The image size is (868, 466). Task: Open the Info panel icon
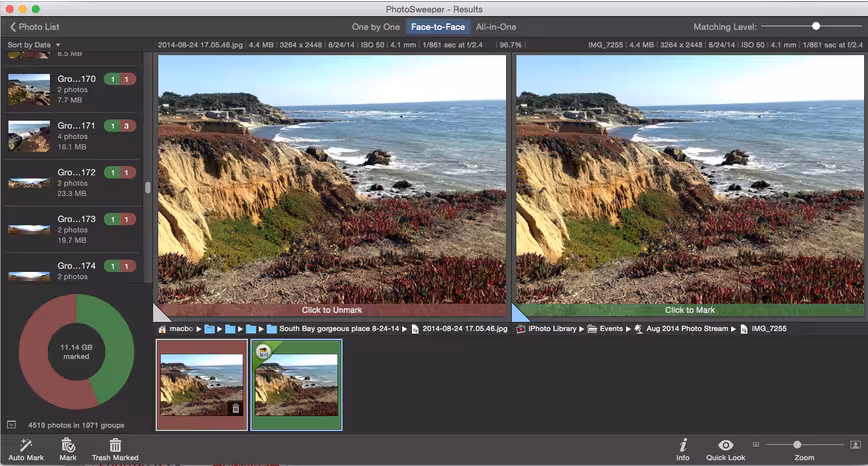click(683, 445)
